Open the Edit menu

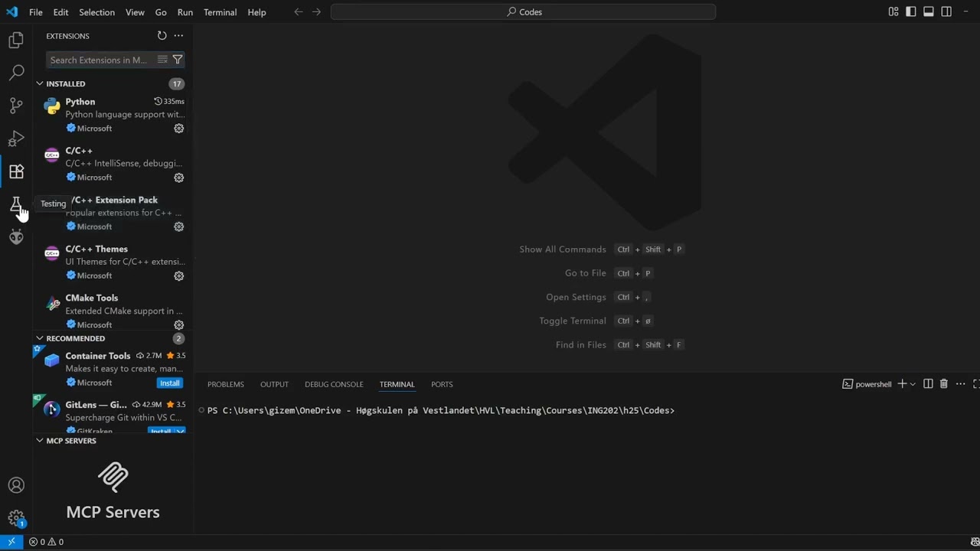(61, 12)
